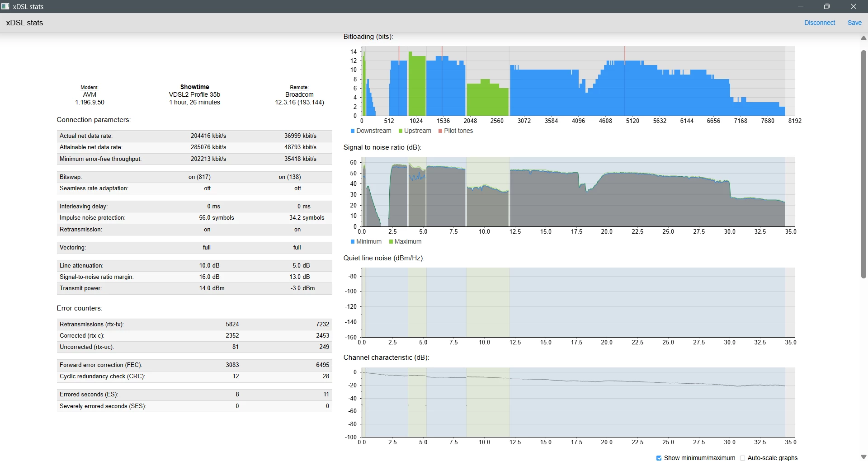
Task: Click the xDSL stats app icon in title bar
Action: (x=5, y=6)
